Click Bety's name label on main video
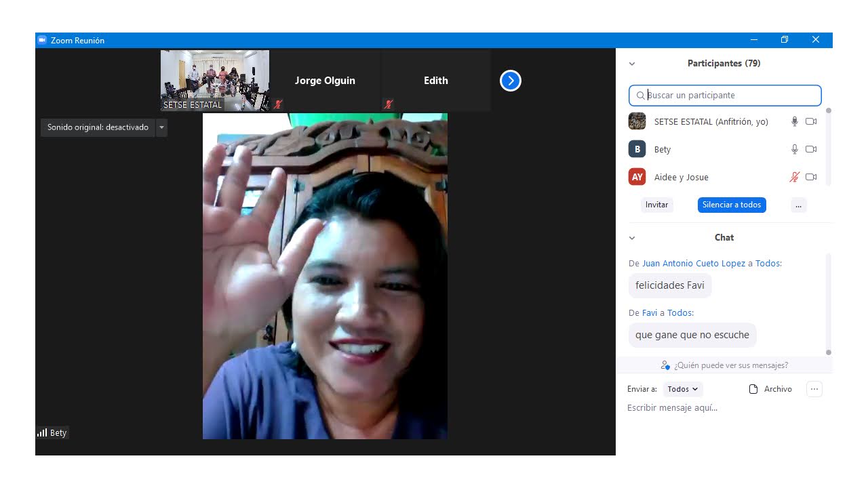This screenshot has height=488, width=868. point(58,432)
